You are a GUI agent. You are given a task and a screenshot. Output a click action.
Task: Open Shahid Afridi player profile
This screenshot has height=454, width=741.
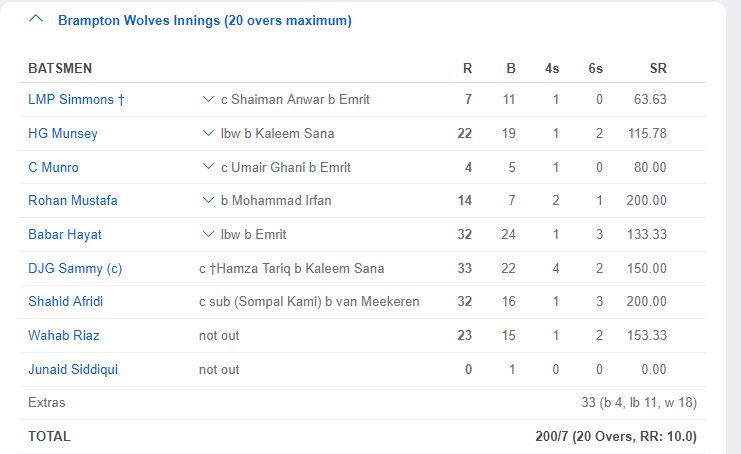(x=66, y=301)
